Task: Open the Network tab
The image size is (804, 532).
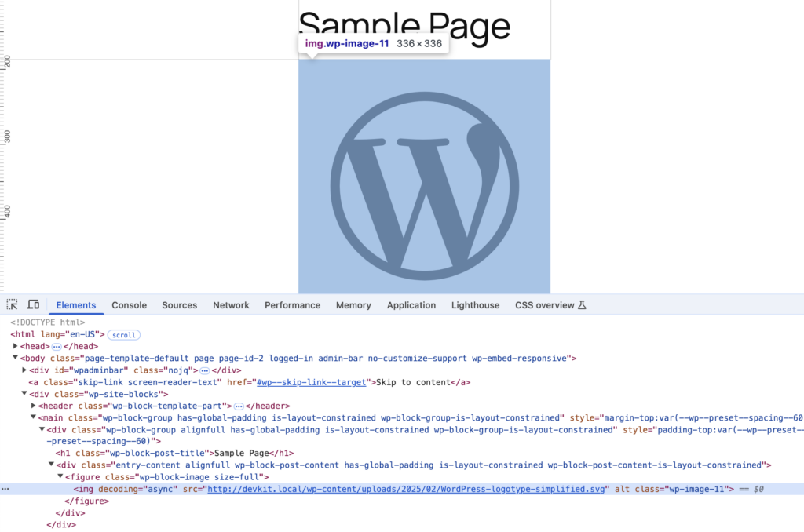Action: point(232,305)
